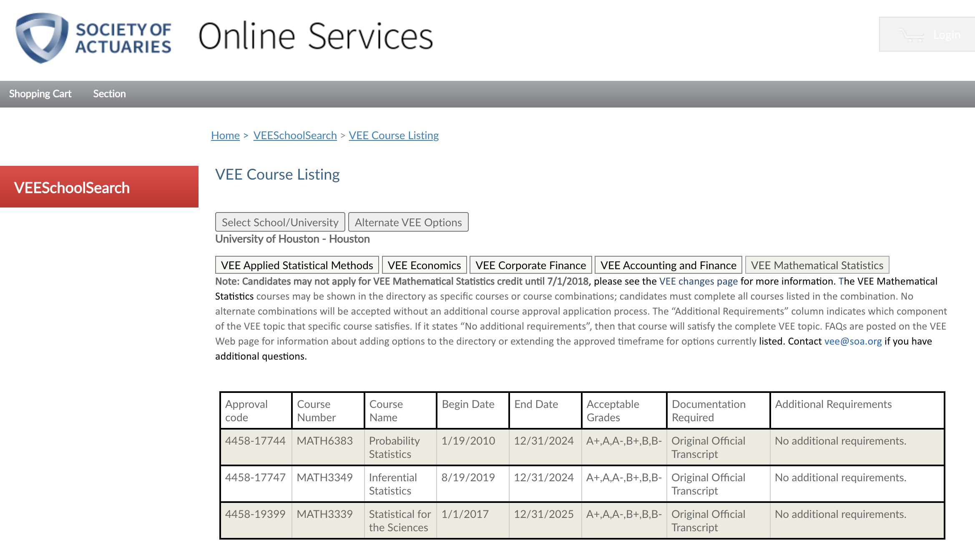Click the Inferential Statistics course name

[393, 484]
